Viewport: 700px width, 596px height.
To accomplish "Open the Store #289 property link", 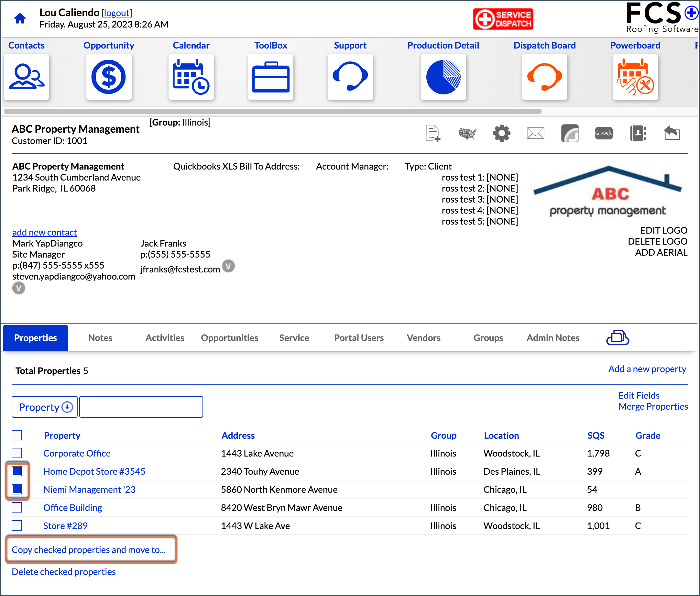I will pos(65,525).
